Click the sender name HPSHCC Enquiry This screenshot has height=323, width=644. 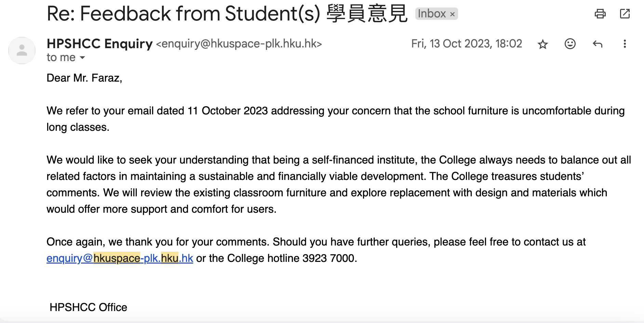click(99, 44)
